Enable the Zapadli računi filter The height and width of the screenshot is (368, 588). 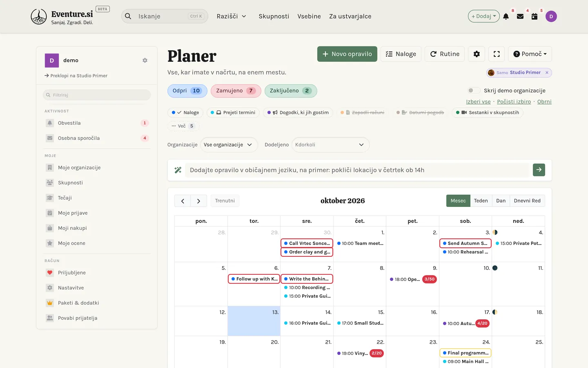(x=362, y=112)
